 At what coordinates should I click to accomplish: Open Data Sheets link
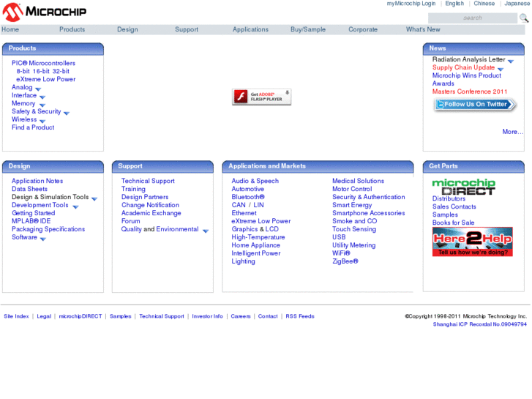coord(29,189)
